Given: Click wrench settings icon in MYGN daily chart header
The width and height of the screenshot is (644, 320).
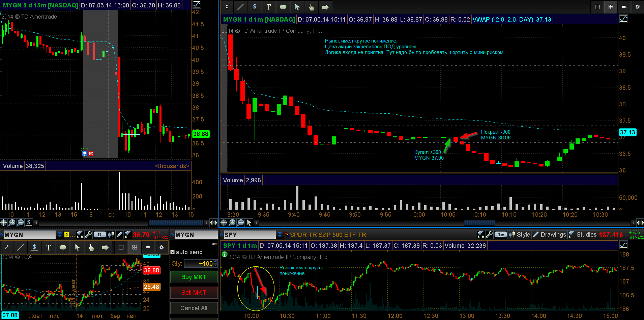Looking at the screenshot, I should coord(89,235).
